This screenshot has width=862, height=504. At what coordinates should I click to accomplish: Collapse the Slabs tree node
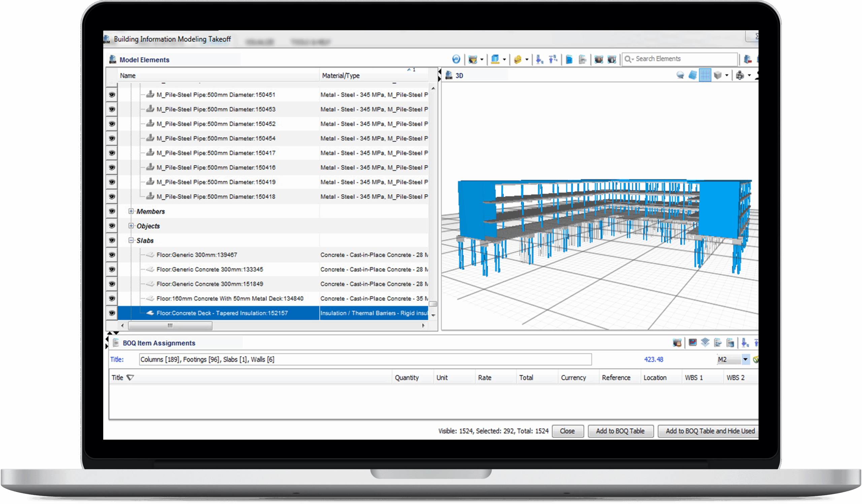131,240
